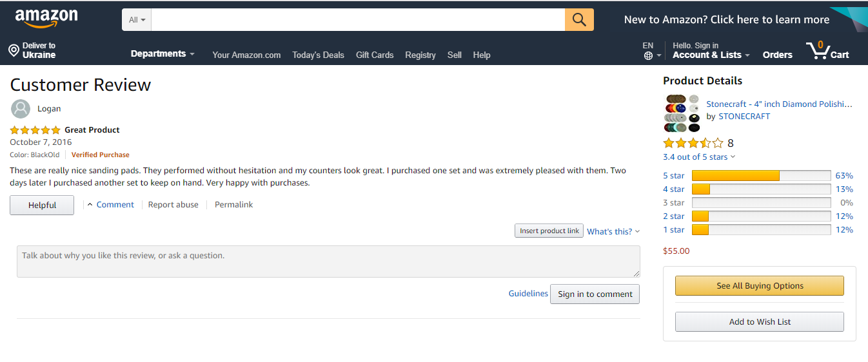Image resolution: width=868 pixels, height=362 pixels.
Task: Click the comment text box
Action: tap(328, 262)
